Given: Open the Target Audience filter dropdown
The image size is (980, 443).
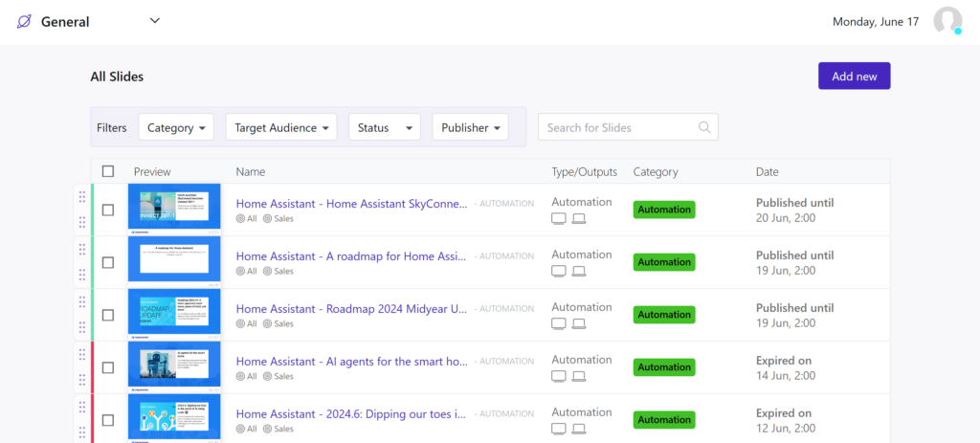Looking at the screenshot, I should click(281, 127).
